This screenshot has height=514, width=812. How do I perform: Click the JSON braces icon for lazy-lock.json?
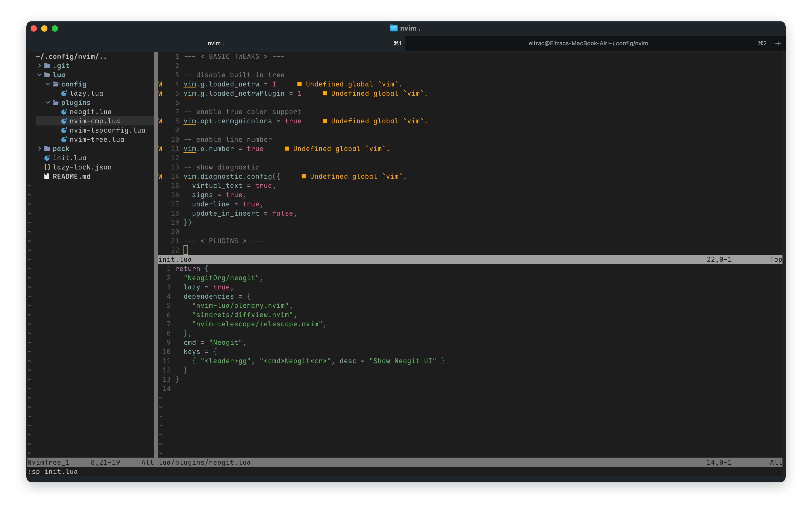(x=47, y=167)
